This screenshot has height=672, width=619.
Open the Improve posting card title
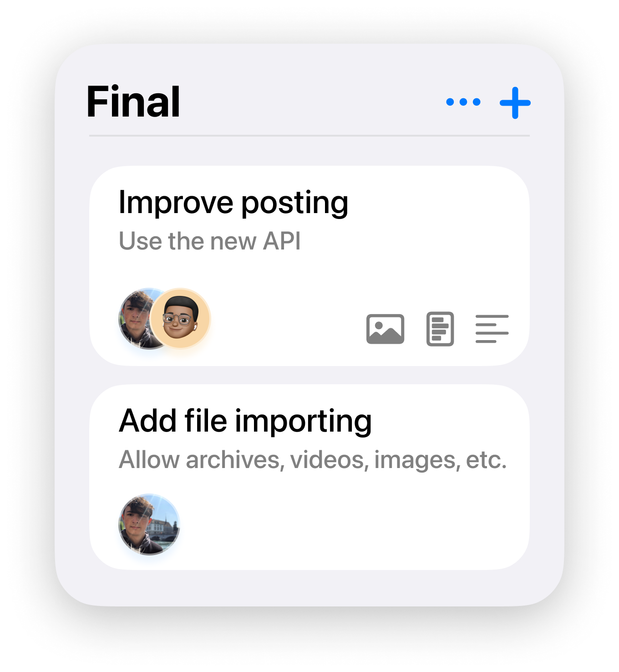pyautogui.click(x=233, y=203)
